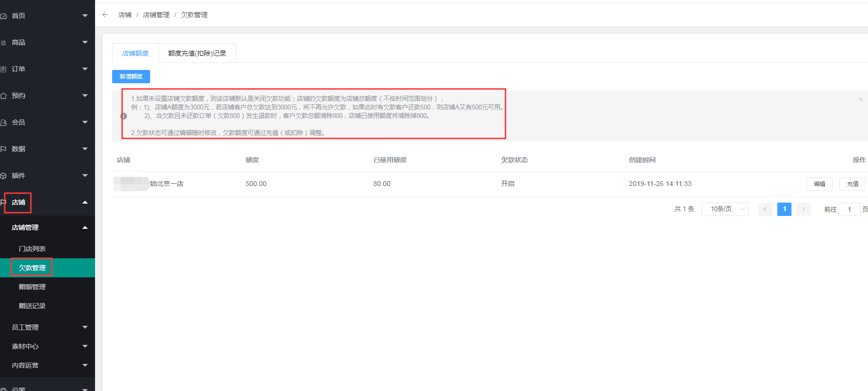Expand the 员工管理 submenu arrow
This screenshot has width=868, height=391.
(x=85, y=327)
